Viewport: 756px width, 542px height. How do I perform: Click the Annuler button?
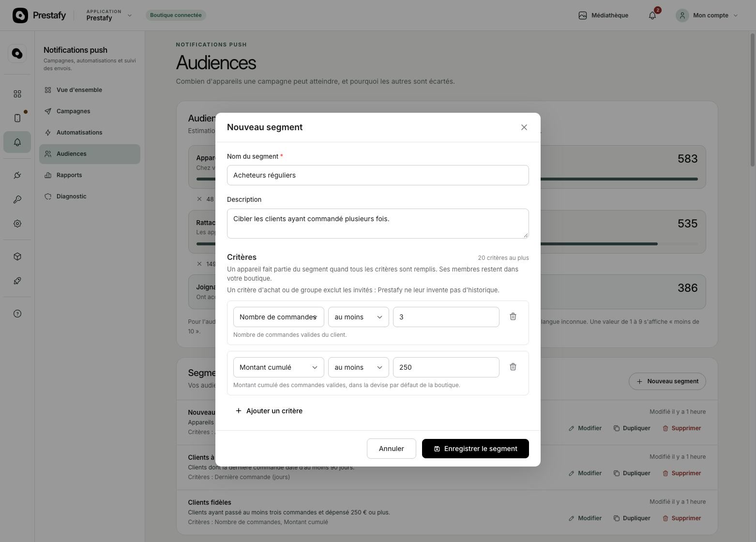[x=392, y=449]
